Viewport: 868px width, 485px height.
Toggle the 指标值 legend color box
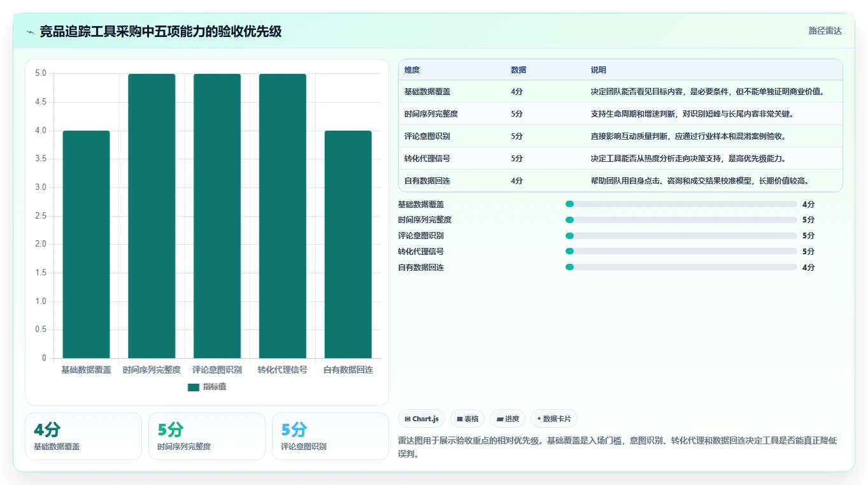click(x=194, y=387)
